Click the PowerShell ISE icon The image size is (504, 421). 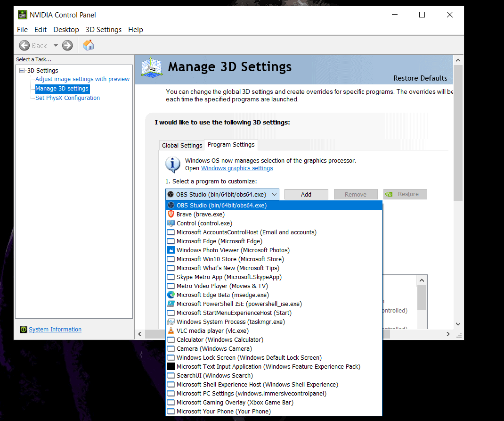click(171, 304)
